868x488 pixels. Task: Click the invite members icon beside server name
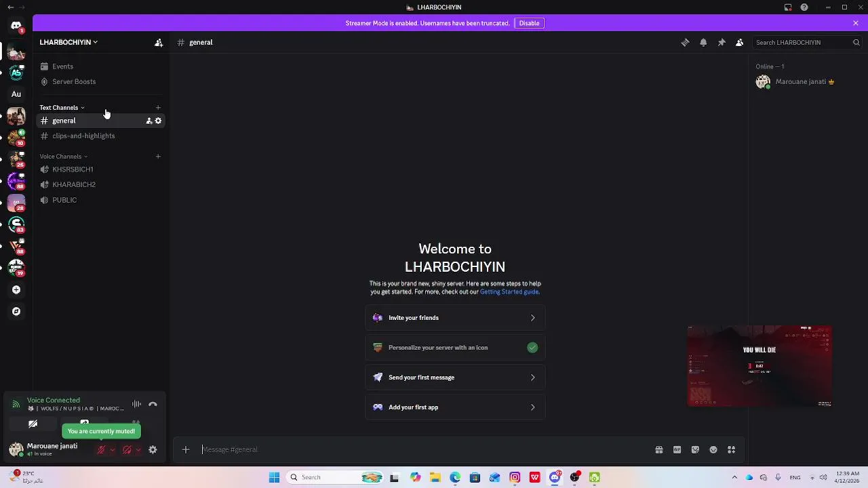coord(159,42)
